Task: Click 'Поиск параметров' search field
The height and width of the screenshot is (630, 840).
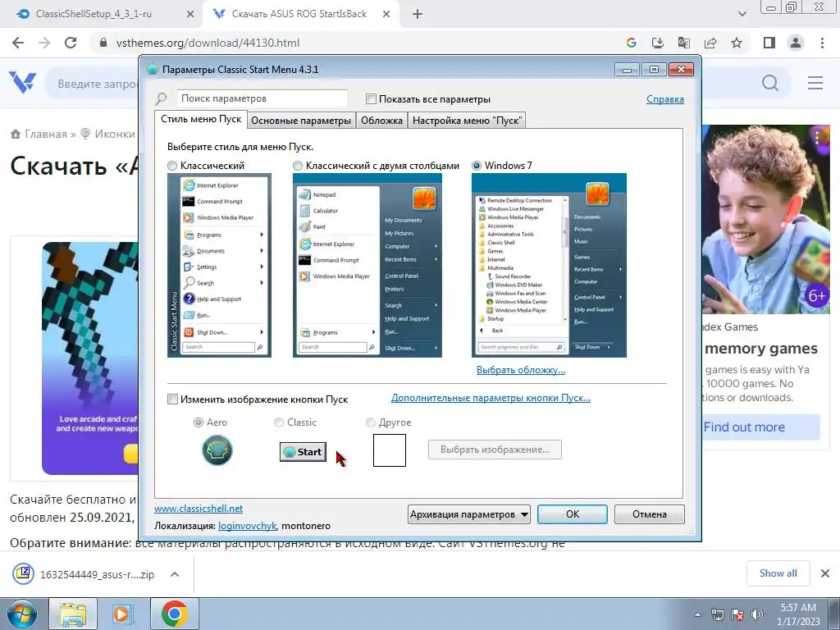Action: [262, 98]
